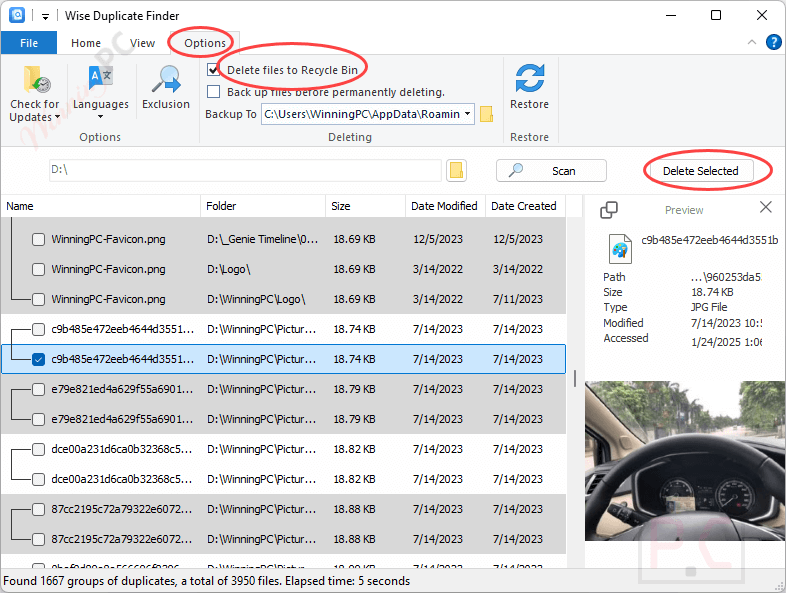Check WinningPC-Favicon.png in D:\WinningPC\Logo\
786x593 pixels.
click(39, 299)
